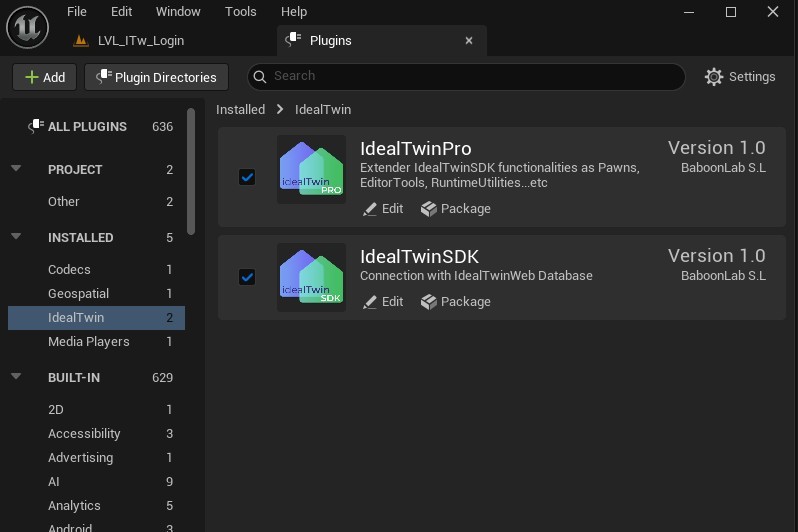
Task: Open the File menu
Action: [x=77, y=12]
